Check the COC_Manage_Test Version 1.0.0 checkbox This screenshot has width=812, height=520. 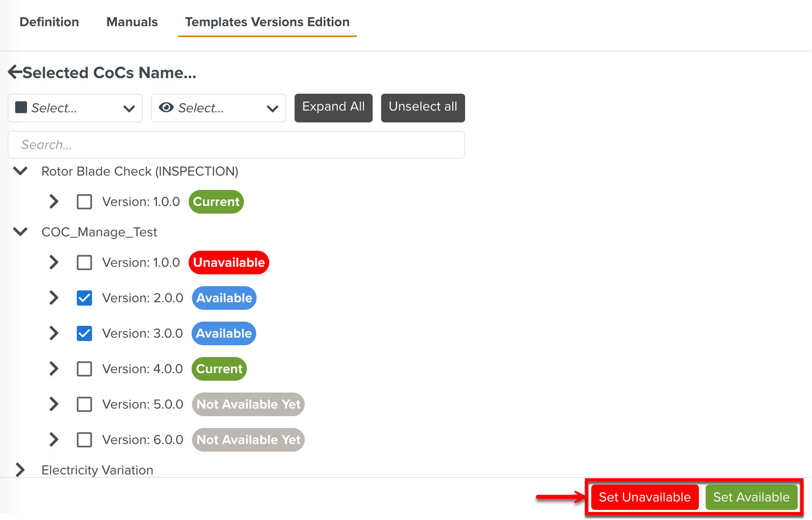coord(84,263)
